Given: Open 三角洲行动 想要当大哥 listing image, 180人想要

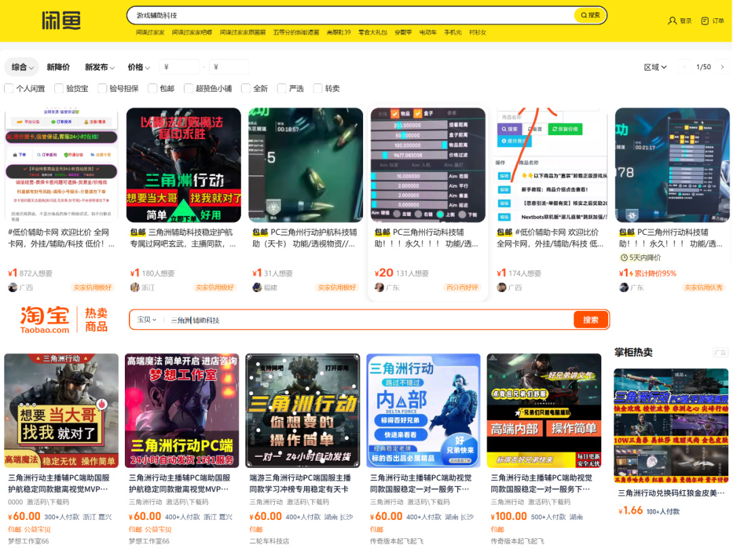Looking at the screenshot, I should (184, 165).
